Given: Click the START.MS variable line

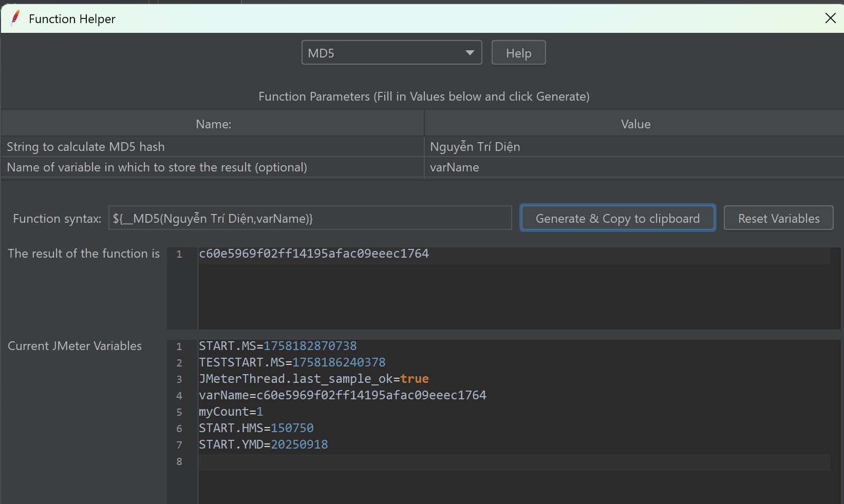Looking at the screenshot, I should coord(277,346).
